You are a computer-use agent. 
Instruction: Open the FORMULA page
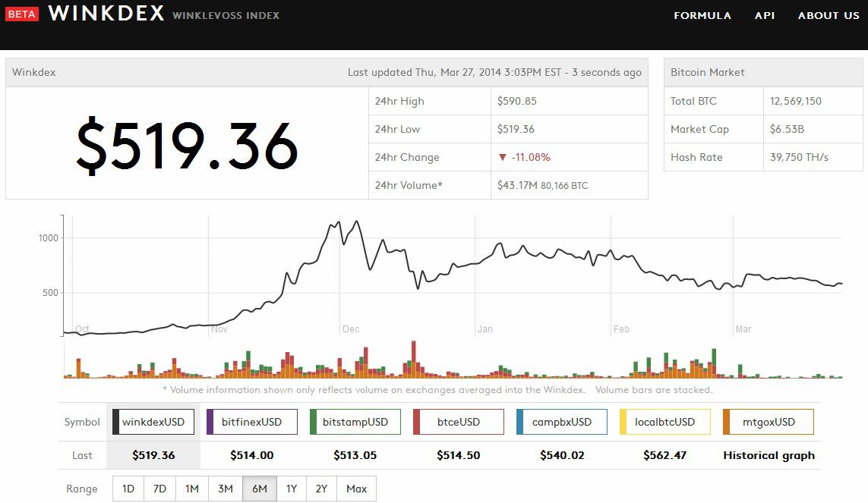(702, 15)
